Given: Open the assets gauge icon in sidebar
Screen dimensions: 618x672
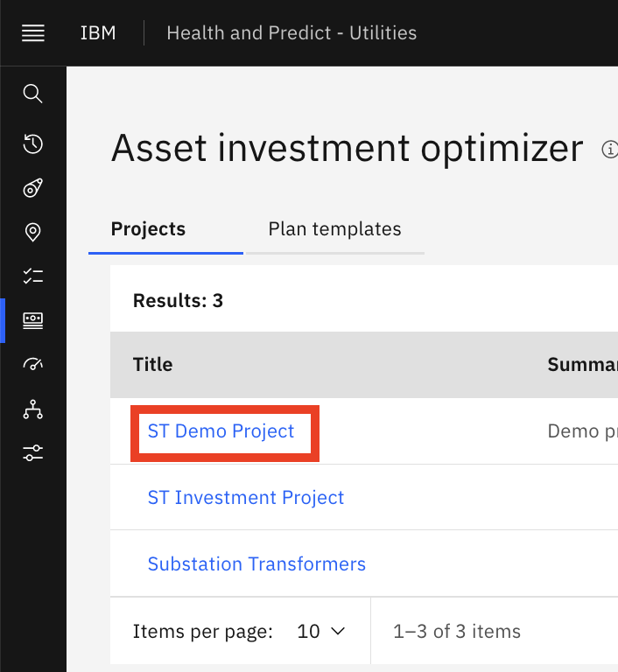Looking at the screenshot, I should 33,188.
